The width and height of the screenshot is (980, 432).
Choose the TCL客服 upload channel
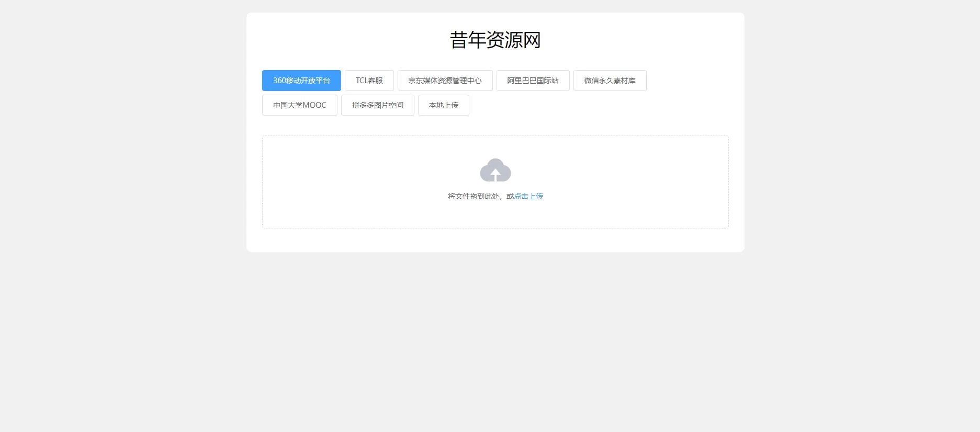pos(369,81)
